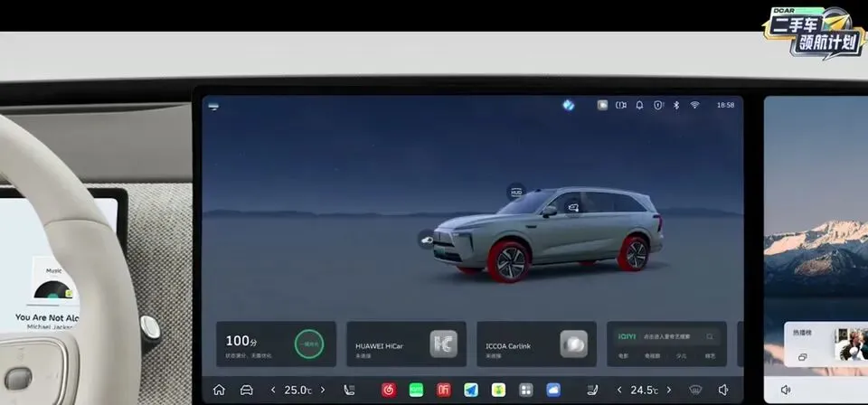
Task: Tap the gray recorder status icon
Action: [602, 105]
